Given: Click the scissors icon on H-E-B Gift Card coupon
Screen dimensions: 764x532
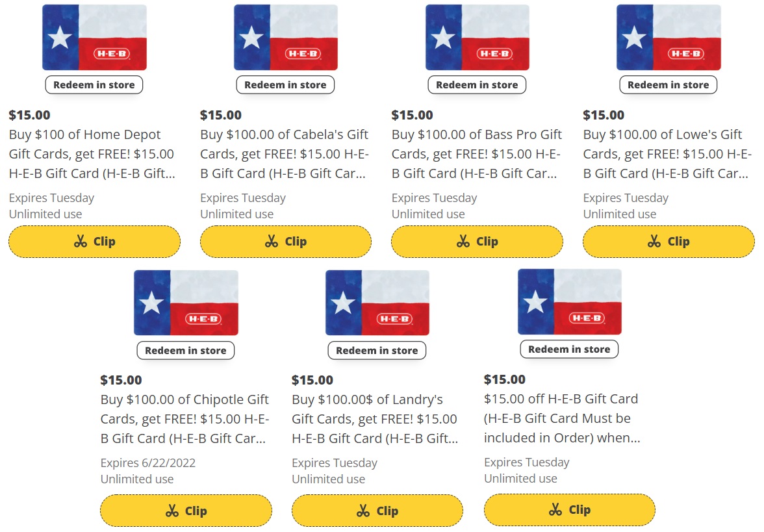Looking at the screenshot, I should point(555,510).
